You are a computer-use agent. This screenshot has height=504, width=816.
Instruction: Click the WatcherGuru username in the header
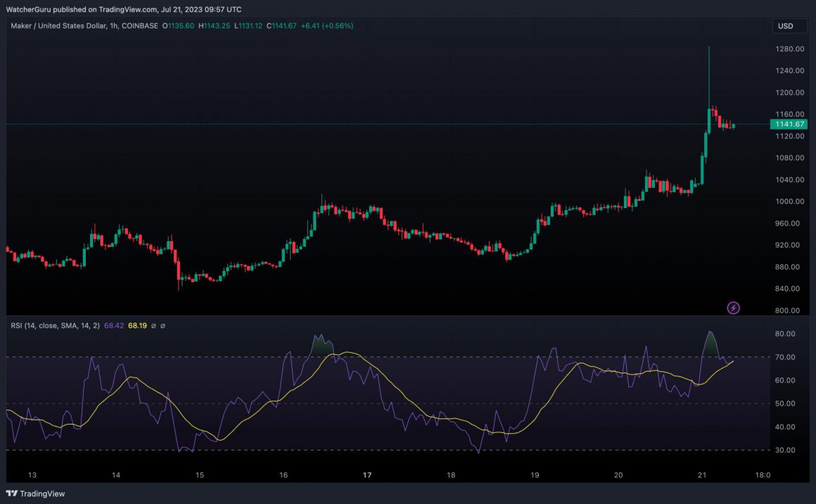[28, 9]
